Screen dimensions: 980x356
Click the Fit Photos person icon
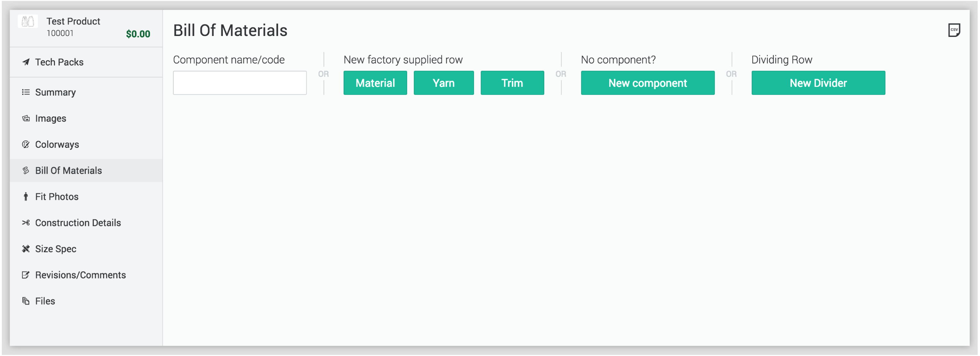tap(26, 196)
